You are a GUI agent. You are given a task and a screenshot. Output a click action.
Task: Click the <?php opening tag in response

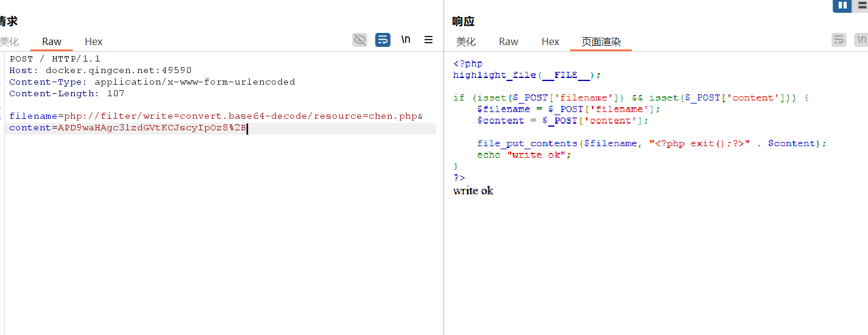click(x=468, y=63)
